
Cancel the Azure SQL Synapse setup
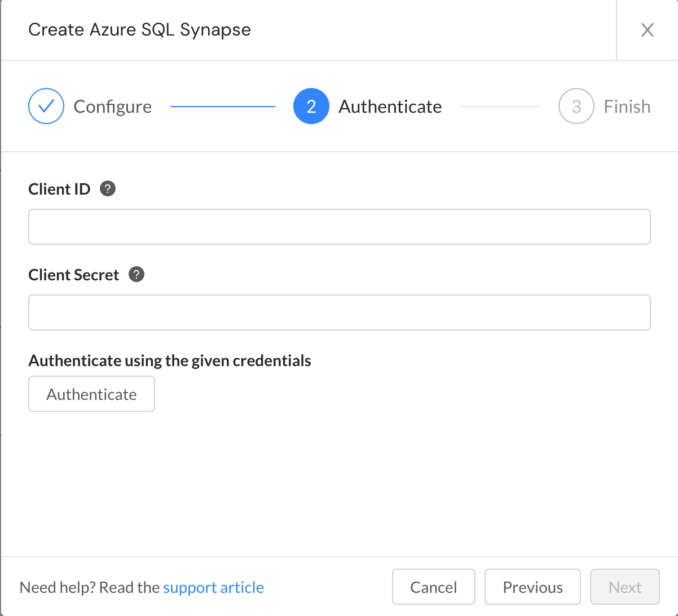[x=434, y=587]
